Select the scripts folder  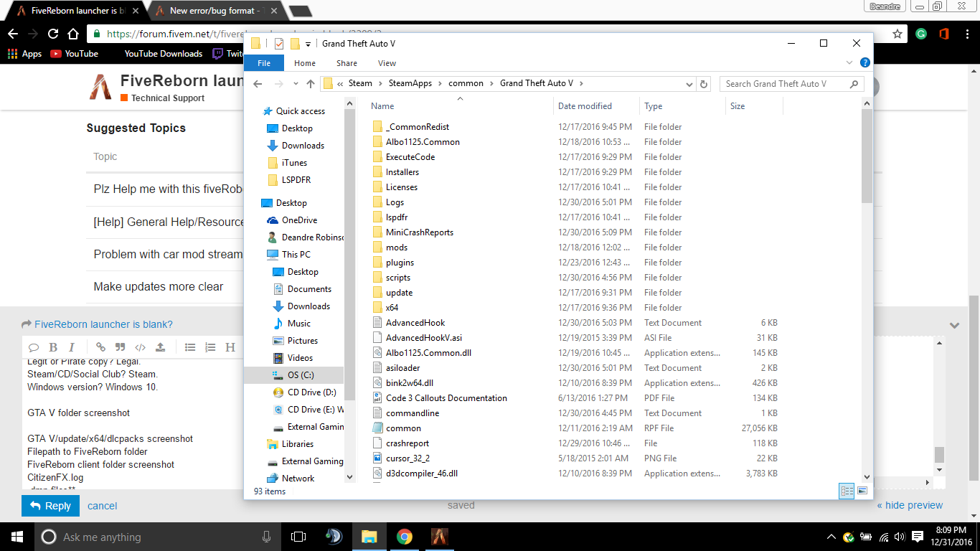(x=398, y=278)
